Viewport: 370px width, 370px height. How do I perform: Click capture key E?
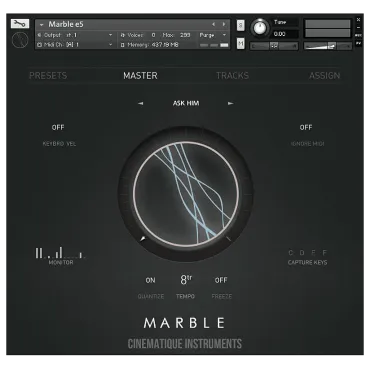pyautogui.click(x=313, y=253)
